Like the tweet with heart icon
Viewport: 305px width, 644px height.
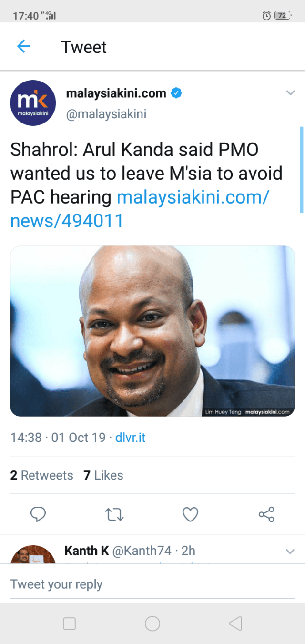click(190, 514)
